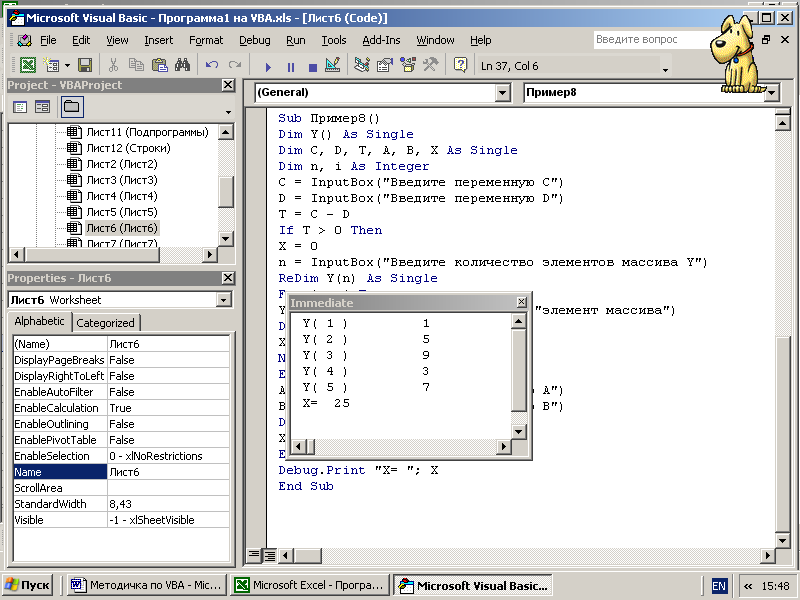This screenshot has width=800, height=600.
Task: Run the macro with the play icon
Action: (268, 66)
